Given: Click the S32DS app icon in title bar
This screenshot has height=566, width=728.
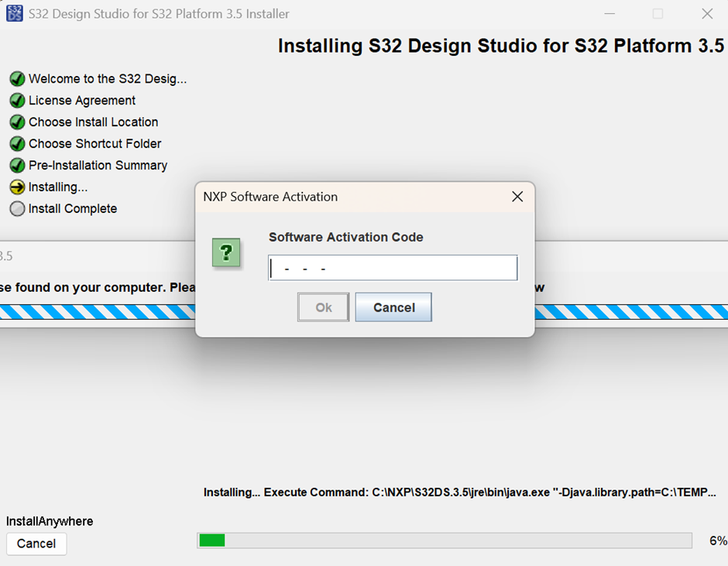Looking at the screenshot, I should 15,13.
